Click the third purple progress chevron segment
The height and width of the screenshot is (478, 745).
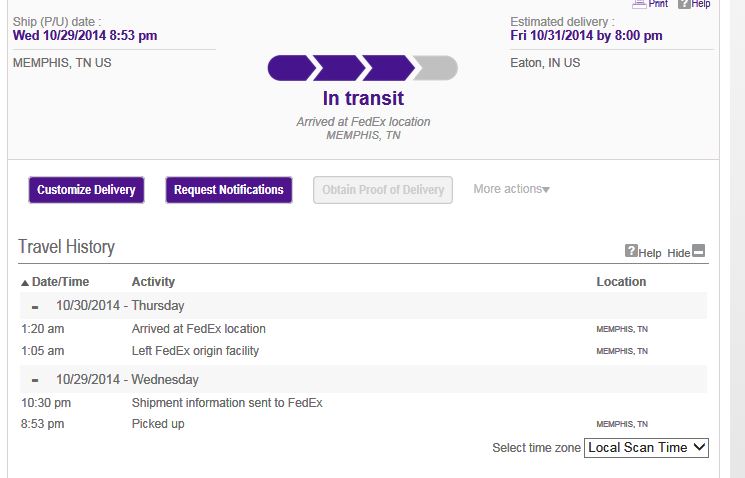click(x=388, y=68)
